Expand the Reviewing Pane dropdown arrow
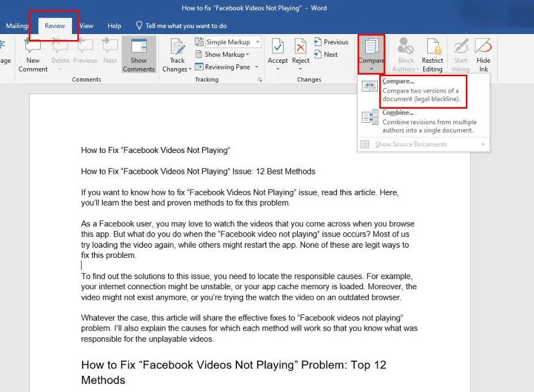The image size is (534, 392). [x=256, y=67]
